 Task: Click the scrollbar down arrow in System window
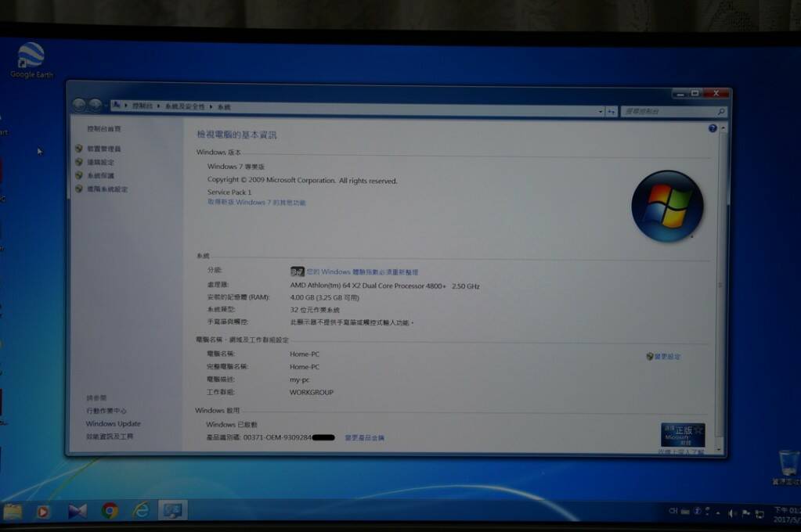click(719, 449)
